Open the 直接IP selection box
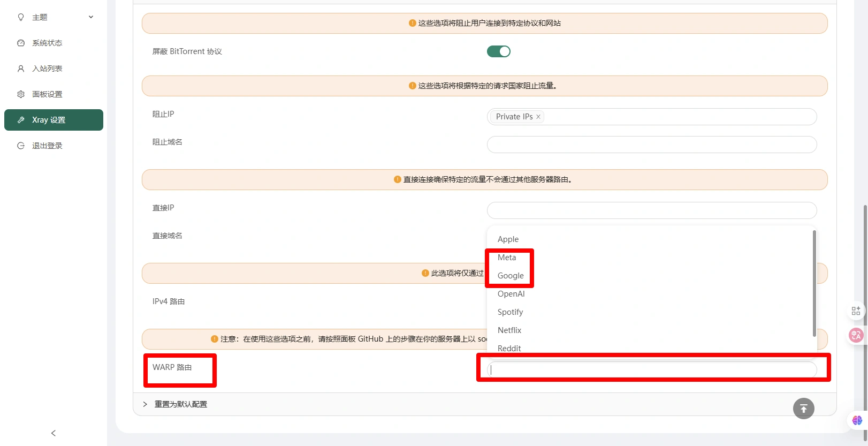868x446 pixels. 651,210
